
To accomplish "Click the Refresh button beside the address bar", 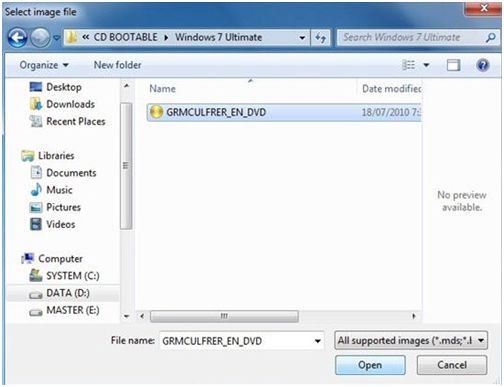I will pyautogui.click(x=321, y=38).
